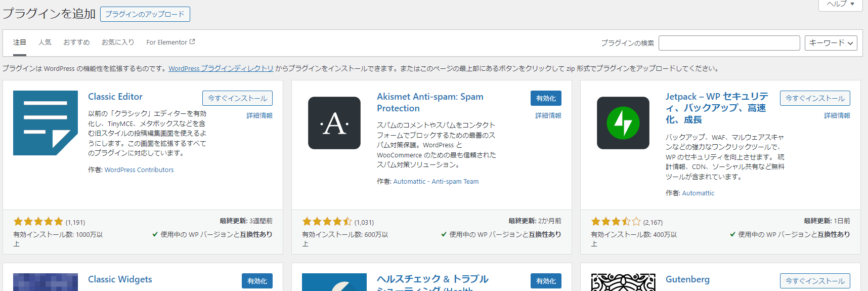Open the For Elementor external link tab
The image size is (868, 291).
(x=170, y=43)
